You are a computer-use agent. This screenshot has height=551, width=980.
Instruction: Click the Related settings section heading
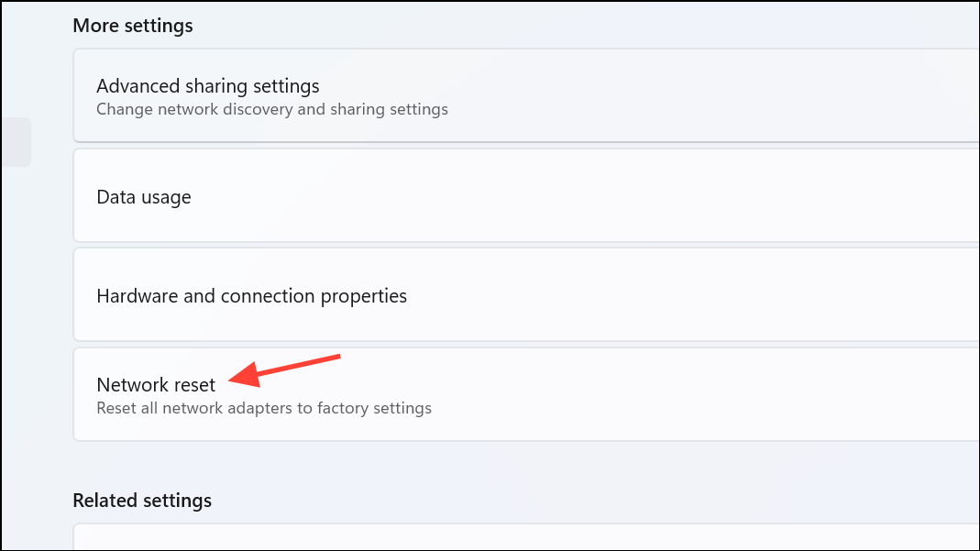click(142, 501)
